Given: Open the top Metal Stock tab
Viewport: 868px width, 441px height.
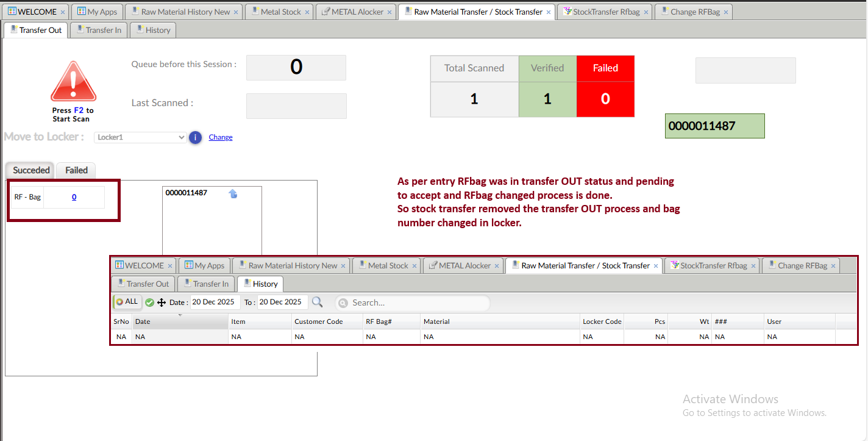Looking at the screenshot, I should [280, 12].
